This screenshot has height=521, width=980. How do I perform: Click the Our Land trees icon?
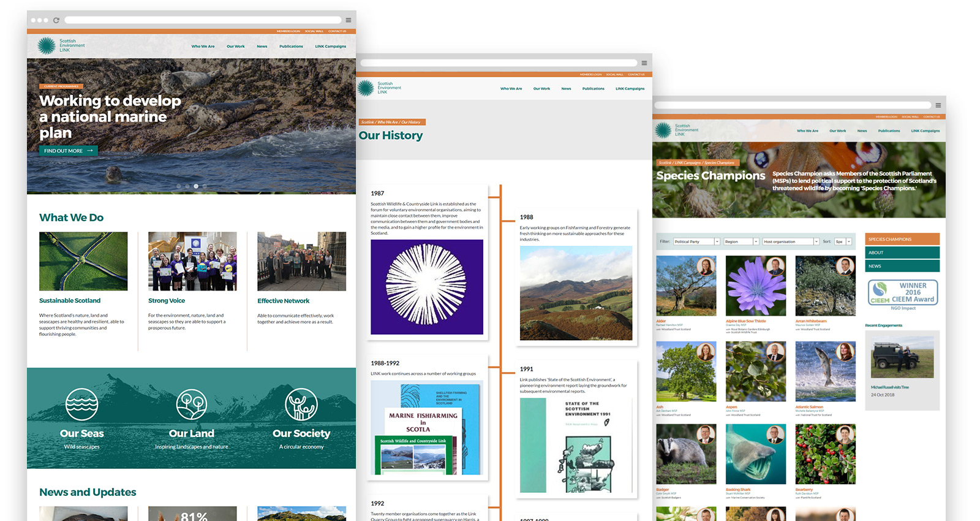tap(191, 405)
